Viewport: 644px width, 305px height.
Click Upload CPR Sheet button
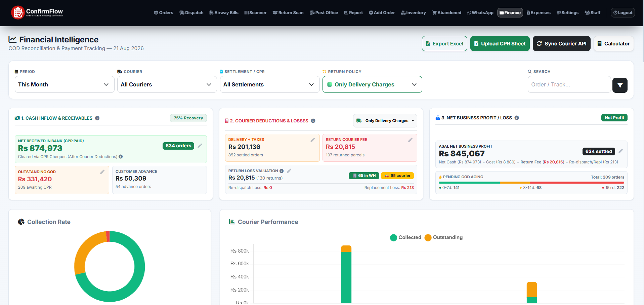pos(500,44)
